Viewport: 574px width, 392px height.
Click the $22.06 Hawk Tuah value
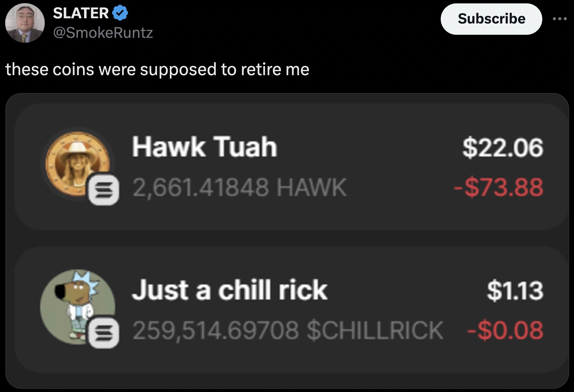point(503,148)
